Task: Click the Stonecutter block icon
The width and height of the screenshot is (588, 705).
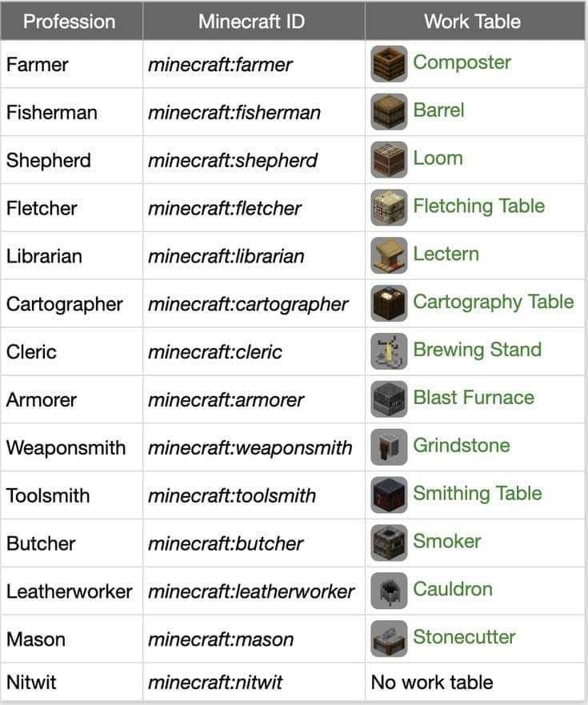Action: (x=389, y=639)
